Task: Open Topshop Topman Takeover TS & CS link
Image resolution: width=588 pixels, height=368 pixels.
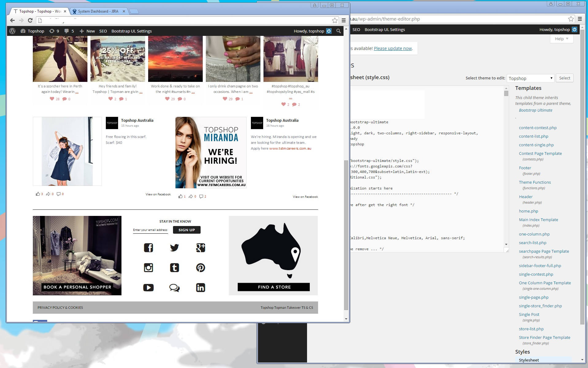Action: (x=287, y=308)
